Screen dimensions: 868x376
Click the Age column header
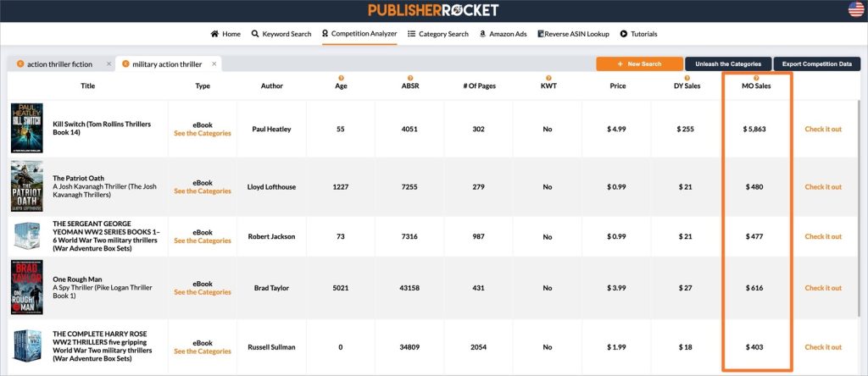point(341,86)
